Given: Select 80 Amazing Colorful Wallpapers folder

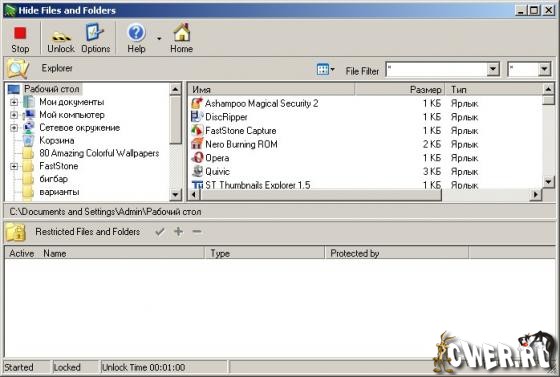Looking at the screenshot, I should (99, 153).
